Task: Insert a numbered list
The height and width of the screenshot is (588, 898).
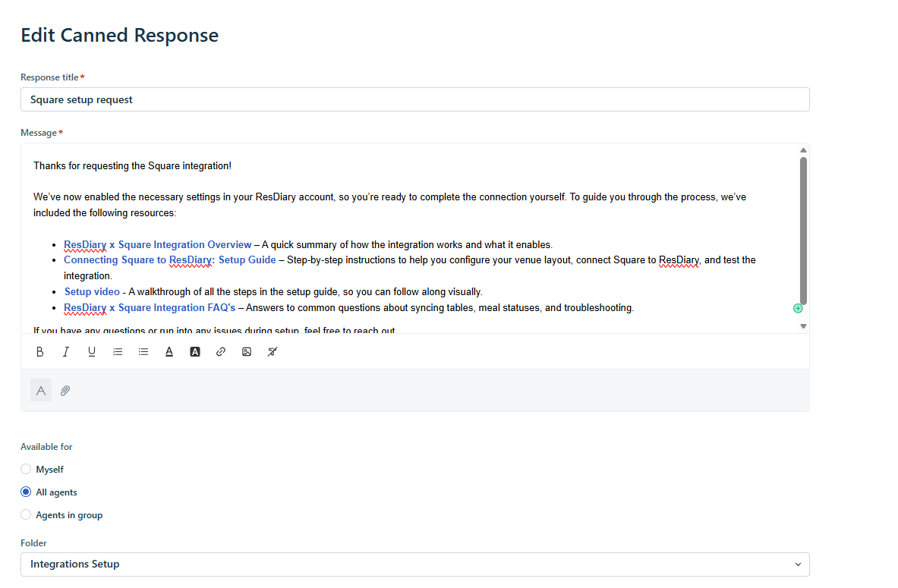Action: pos(118,351)
